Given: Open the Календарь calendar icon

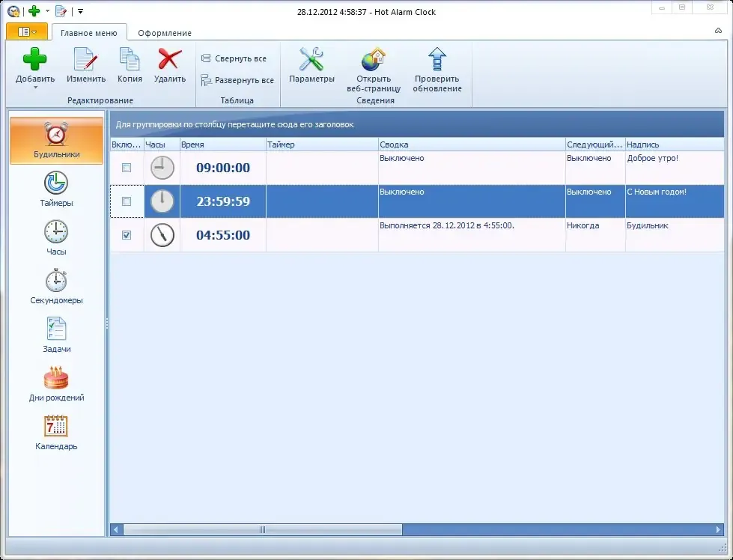Looking at the screenshot, I should pyautogui.click(x=56, y=426).
